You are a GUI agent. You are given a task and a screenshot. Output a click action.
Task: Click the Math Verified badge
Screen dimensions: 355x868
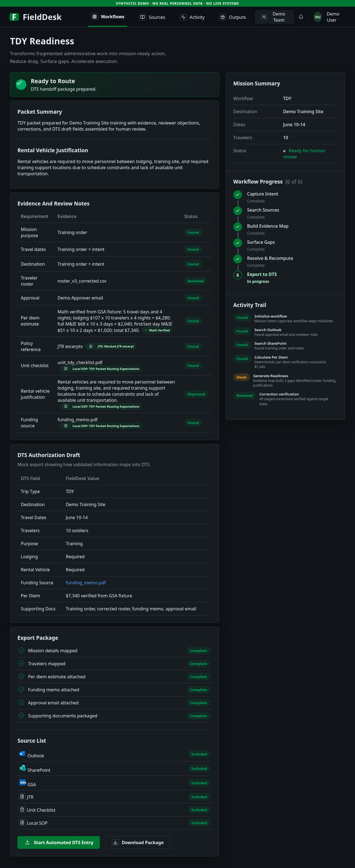click(157, 330)
